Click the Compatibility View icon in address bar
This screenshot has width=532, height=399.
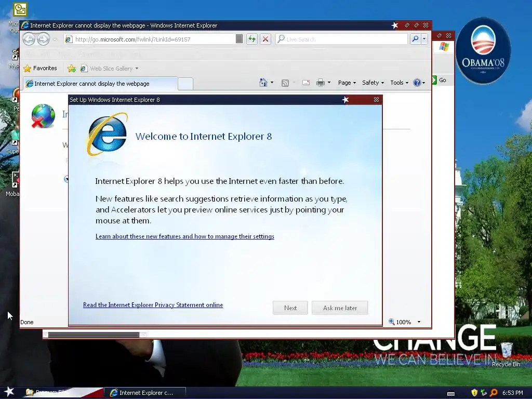pyautogui.click(x=239, y=39)
